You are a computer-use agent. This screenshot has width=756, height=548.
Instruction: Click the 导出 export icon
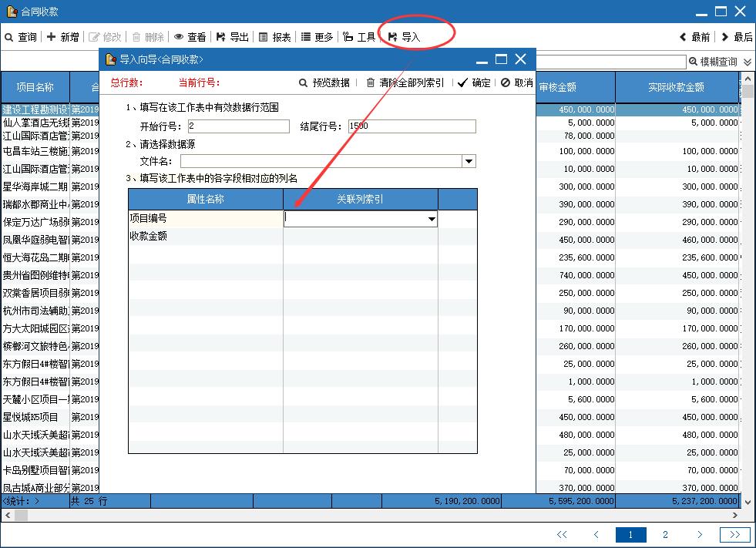click(232, 37)
